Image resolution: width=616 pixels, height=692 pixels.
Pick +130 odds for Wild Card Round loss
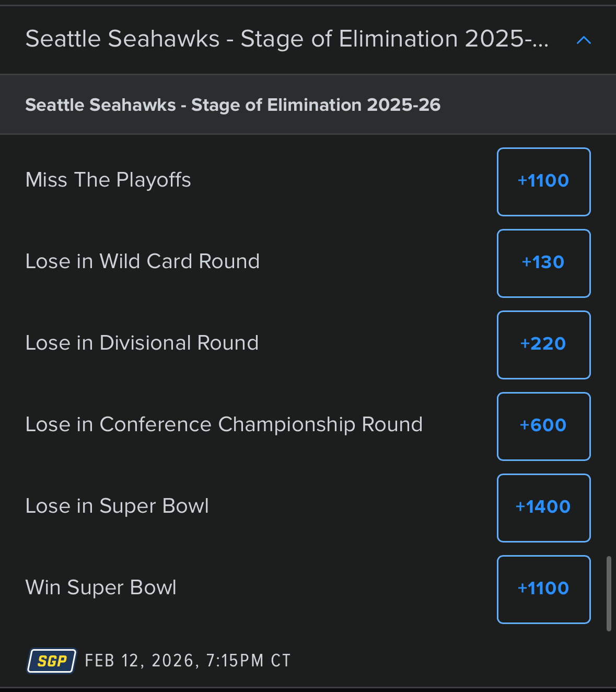point(543,263)
